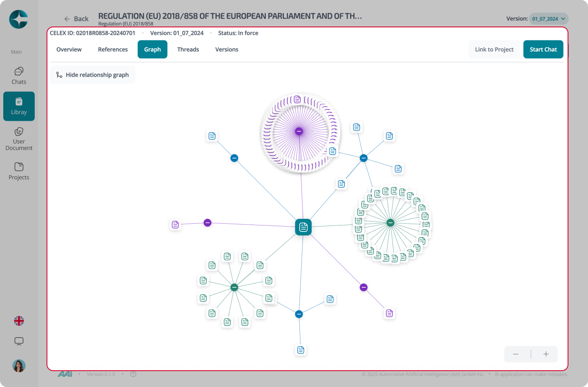The height and width of the screenshot is (387, 588).
Task: Go Back to previous page
Action: (76, 19)
